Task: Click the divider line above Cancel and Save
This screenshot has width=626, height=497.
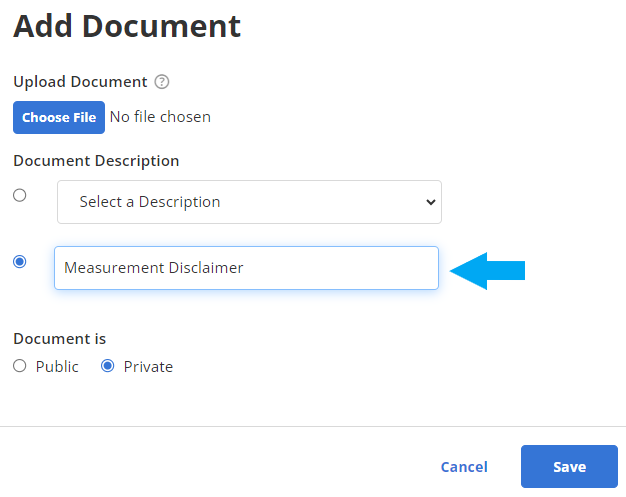Action: (313, 426)
